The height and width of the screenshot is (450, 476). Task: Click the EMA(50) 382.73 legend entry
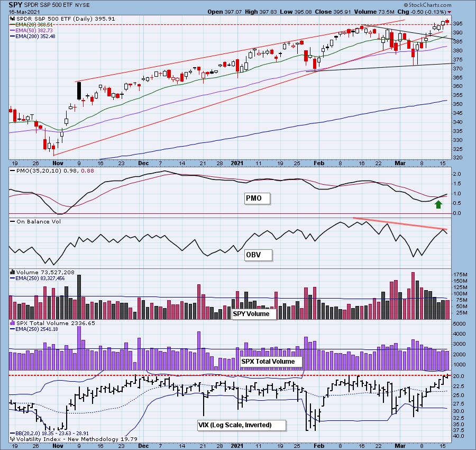pos(32,31)
